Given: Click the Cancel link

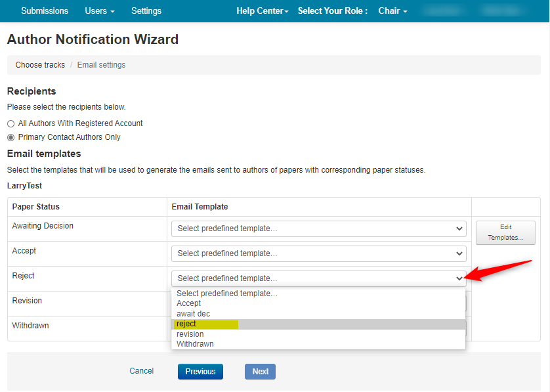Looking at the screenshot, I should [141, 371].
